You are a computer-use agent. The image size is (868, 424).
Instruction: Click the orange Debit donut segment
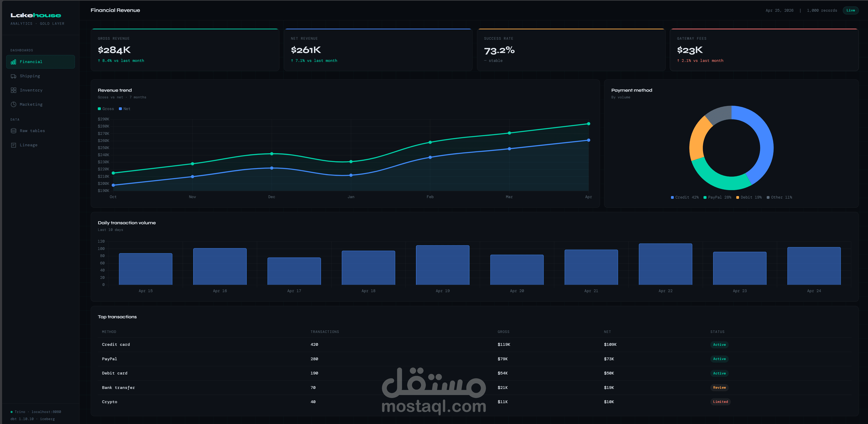click(698, 138)
